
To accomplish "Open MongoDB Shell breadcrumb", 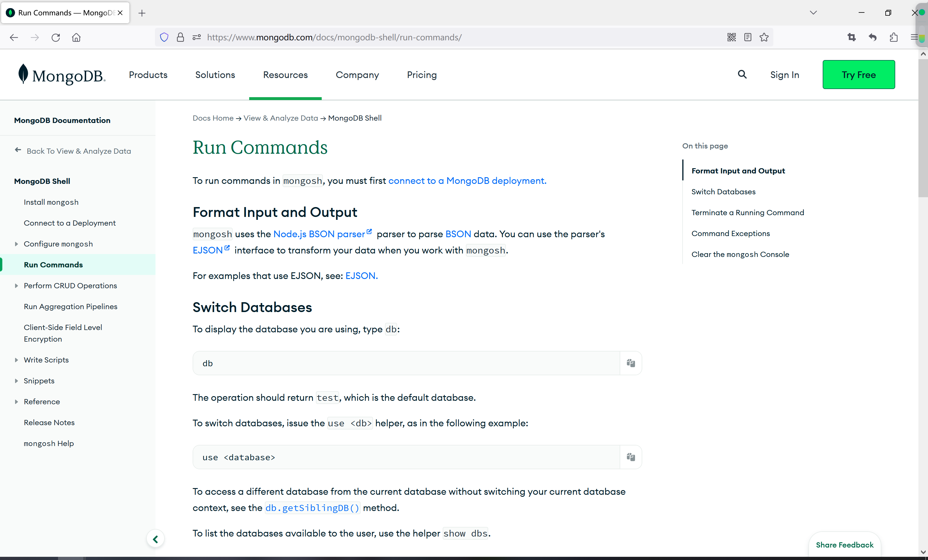I will pos(355,118).
